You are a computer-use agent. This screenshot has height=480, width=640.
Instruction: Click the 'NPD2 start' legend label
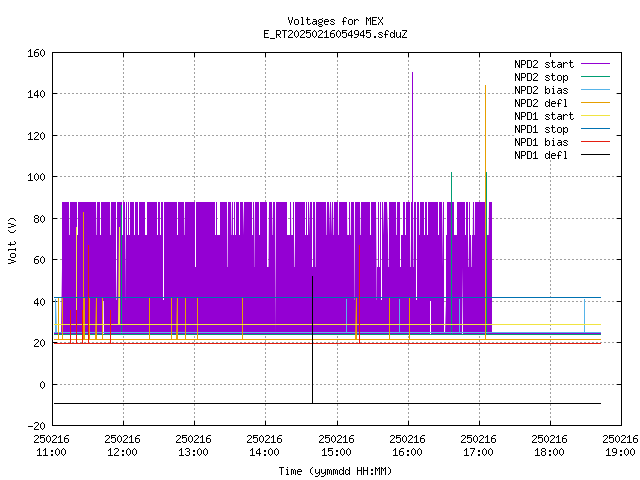point(544,64)
